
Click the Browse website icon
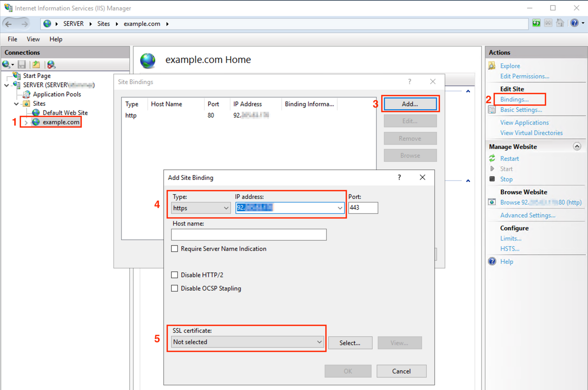[x=492, y=202]
